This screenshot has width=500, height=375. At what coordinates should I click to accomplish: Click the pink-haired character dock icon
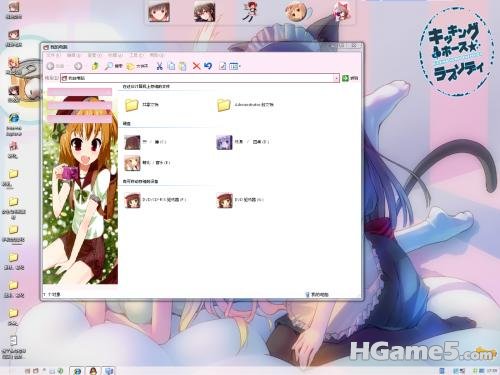[342, 11]
